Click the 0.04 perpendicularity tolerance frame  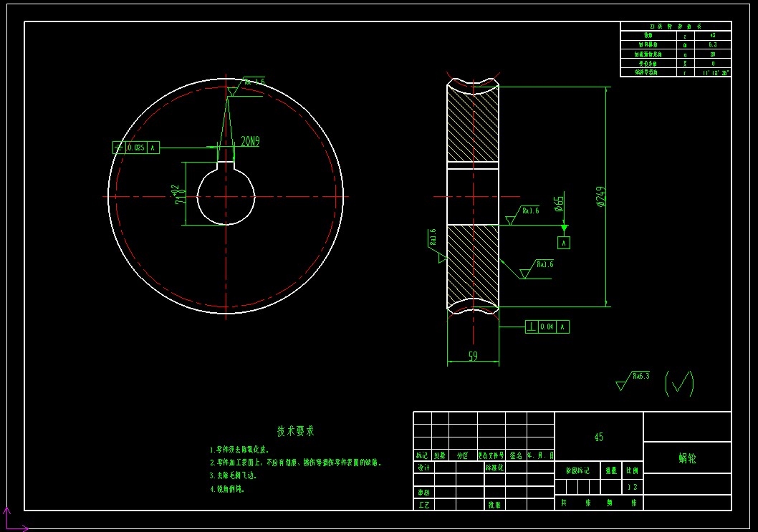coord(547,327)
